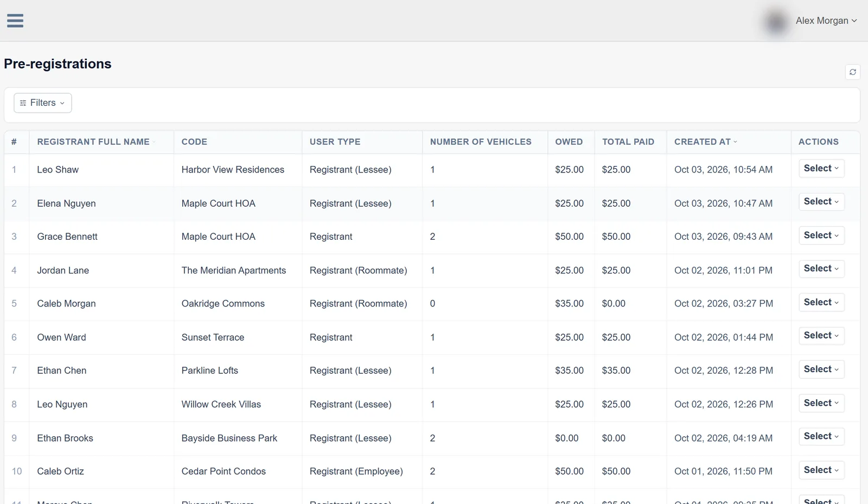The height and width of the screenshot is (504, 868).
Task: Click the Harbor View Residences code cell
Action: coord(233,170)
